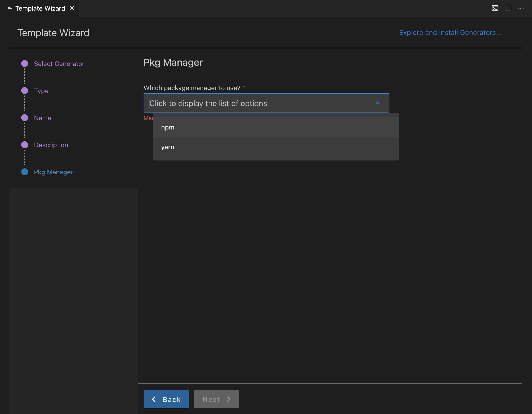Click the Name step circle
Viewport: 532px width, 414px height.
tap(25, 118)
